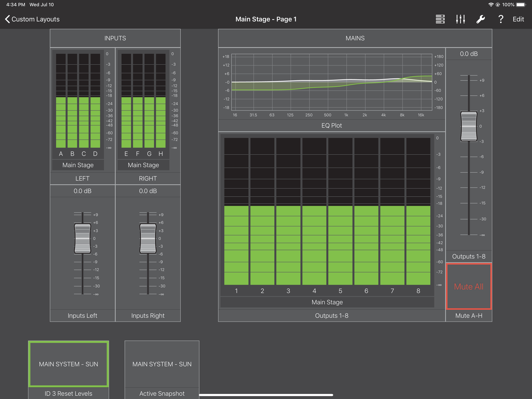Click the 'Inputs Left' caption
Viewport: 532px width, 399px height.
[x=83, y=315]
